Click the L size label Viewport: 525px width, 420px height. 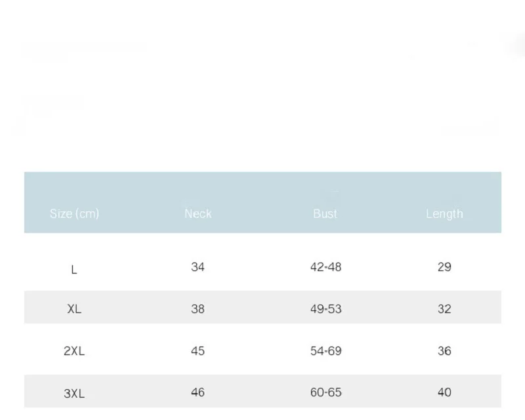(x=74, y=270)
